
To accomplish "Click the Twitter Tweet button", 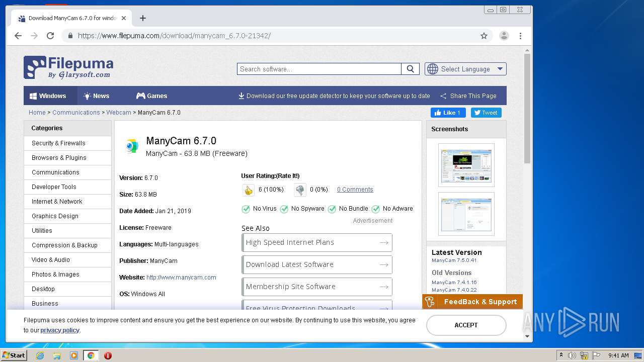I will [486, 113].
